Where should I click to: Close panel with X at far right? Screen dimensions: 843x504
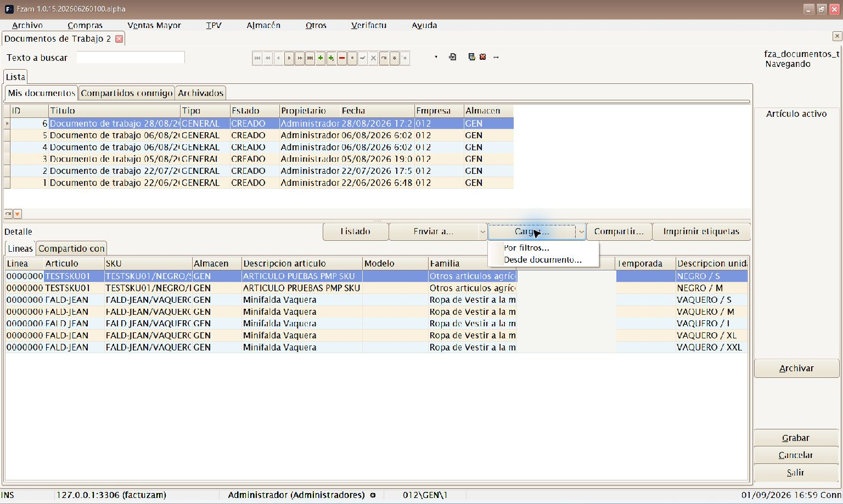(837, 36)
